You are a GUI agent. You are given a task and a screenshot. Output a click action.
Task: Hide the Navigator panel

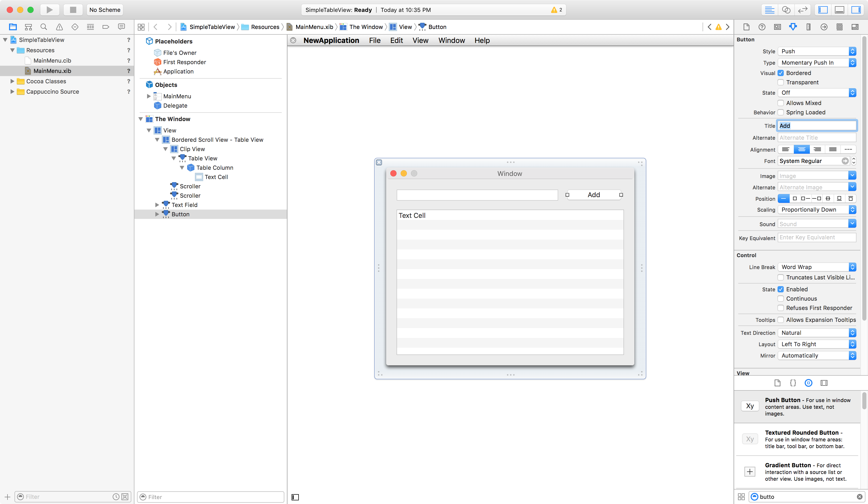coord(823,10)
